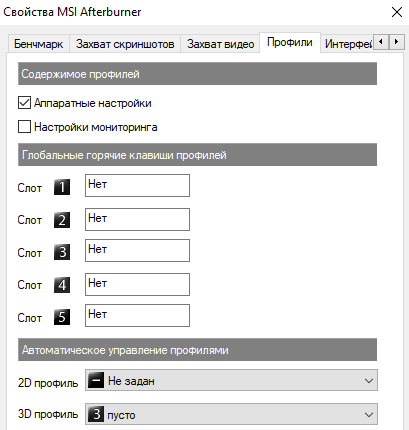Screen dimensions: 409x430
Task: Focus the Слот 4 hotkey field
Action: pos(137,284)
